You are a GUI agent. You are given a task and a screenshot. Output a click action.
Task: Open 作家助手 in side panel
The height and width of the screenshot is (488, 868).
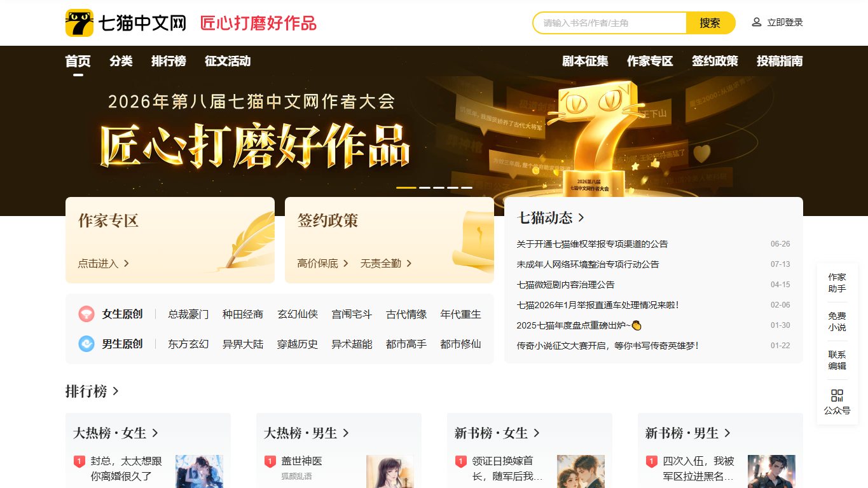837,283
